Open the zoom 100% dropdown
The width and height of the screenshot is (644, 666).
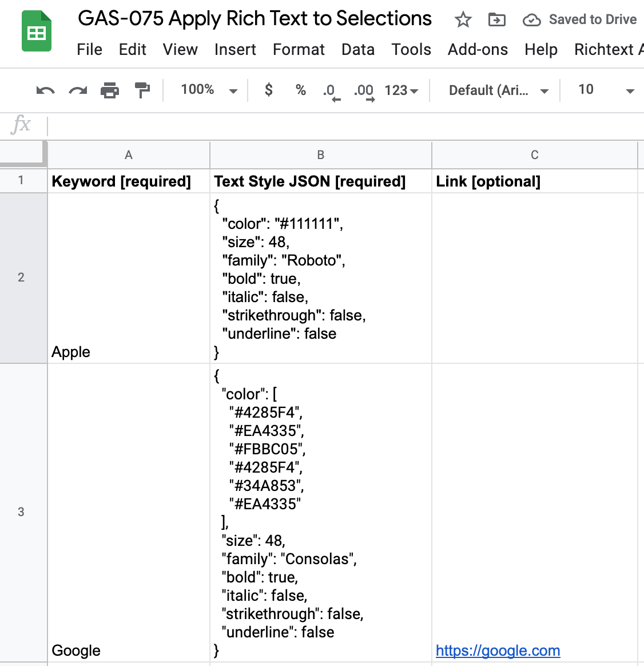click(209, 90)
